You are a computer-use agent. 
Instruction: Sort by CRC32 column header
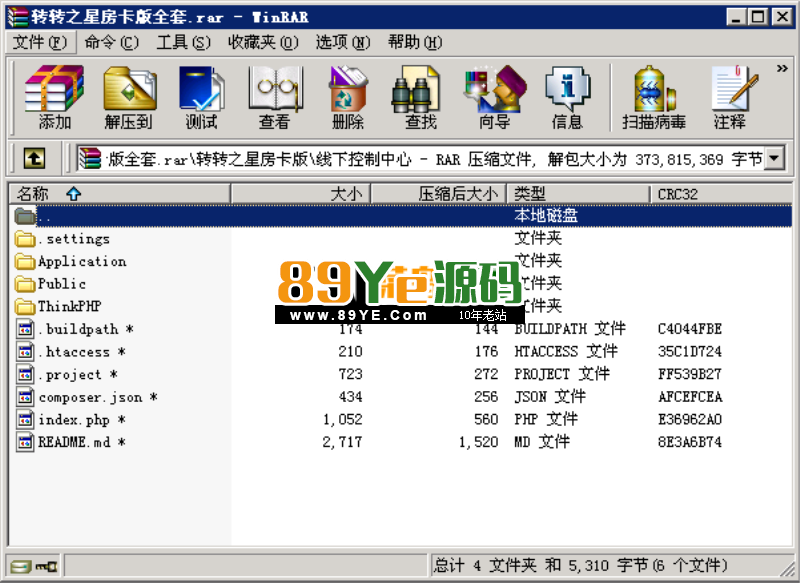coord(721,194)
